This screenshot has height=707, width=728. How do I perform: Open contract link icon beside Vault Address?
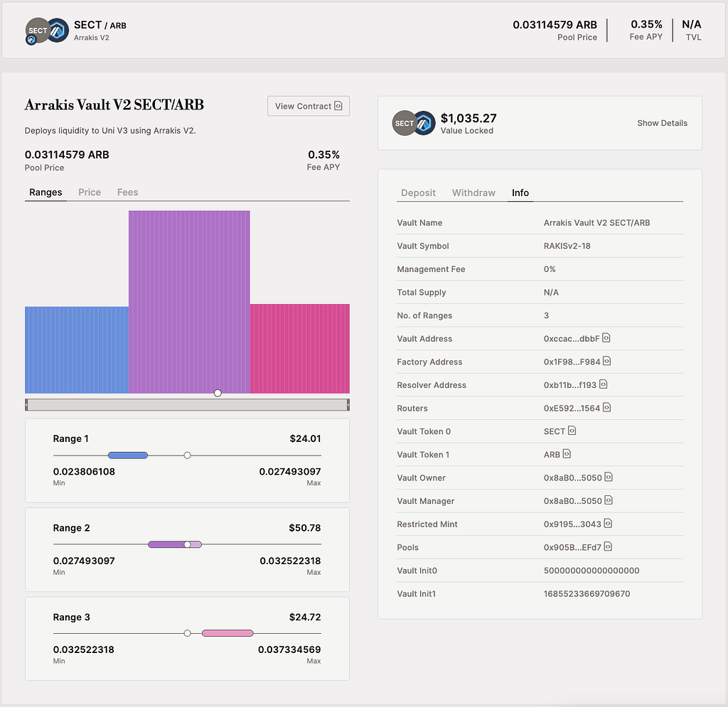coord(606,338)
